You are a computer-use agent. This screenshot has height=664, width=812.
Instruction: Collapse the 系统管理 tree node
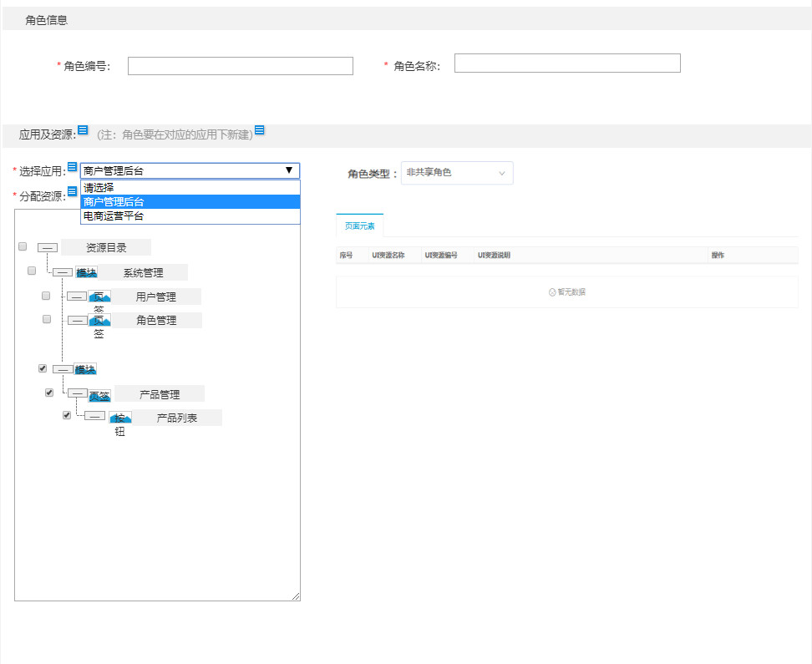tap(63, 272)
